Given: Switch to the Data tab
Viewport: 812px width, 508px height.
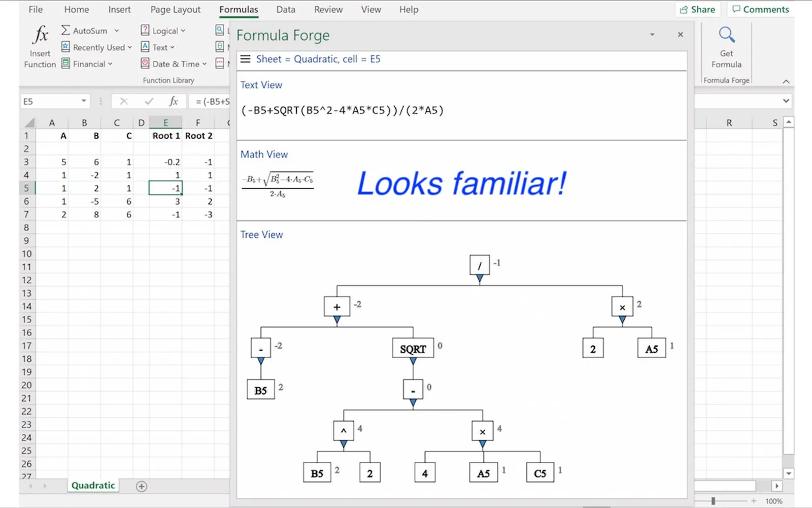Looking at the screenshot, I should point(286,10).
